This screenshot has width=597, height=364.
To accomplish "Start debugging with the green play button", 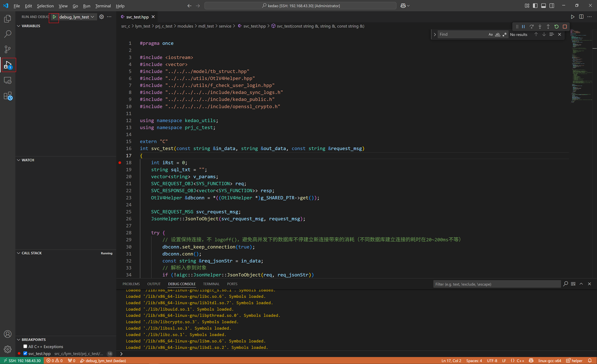I will [x=54, y=17].
